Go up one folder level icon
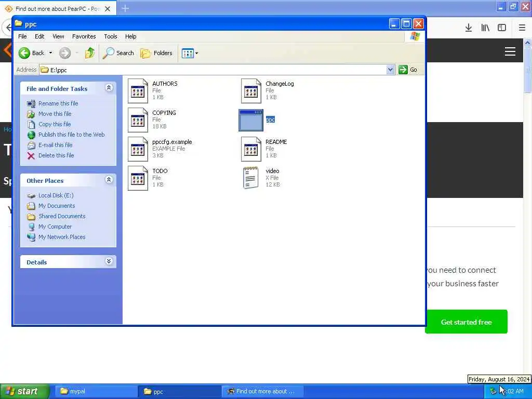532x399 pixels. tap(89, 53)
